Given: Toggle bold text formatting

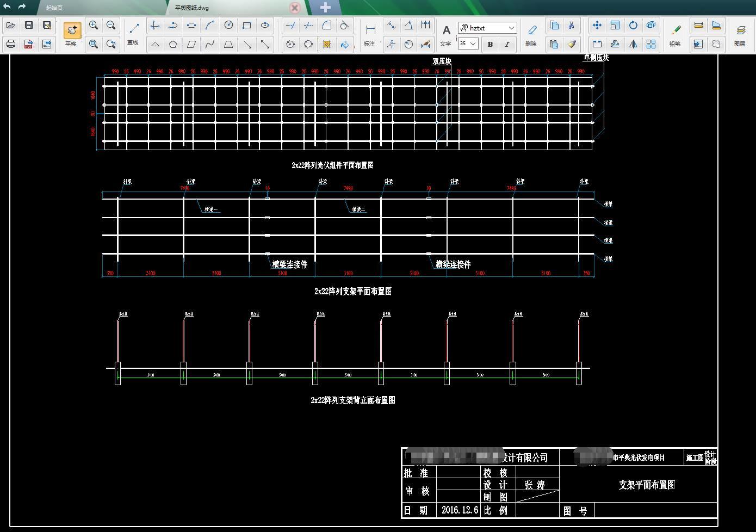Looking at the screenshot, I should 490,44.
